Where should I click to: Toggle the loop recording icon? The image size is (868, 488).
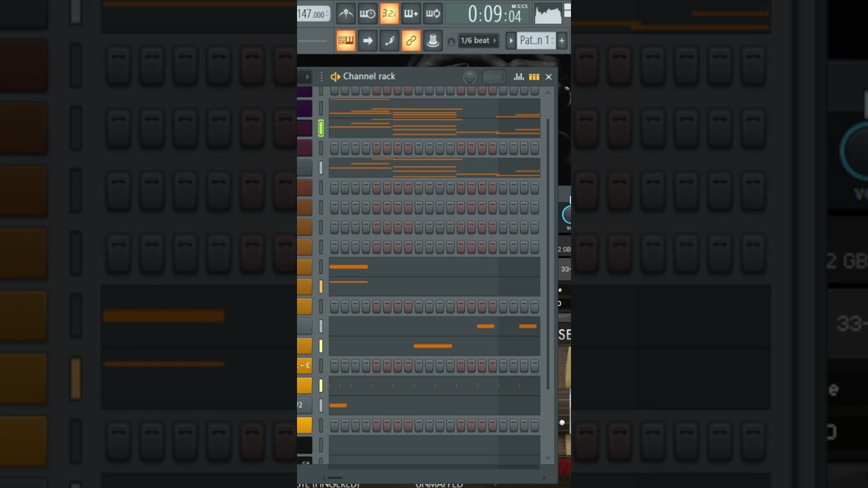pos(433,13)
